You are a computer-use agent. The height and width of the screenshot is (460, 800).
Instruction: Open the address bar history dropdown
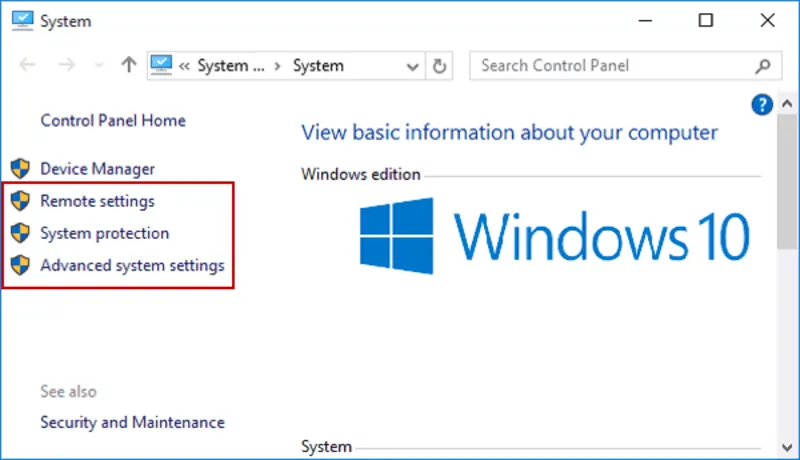coord(412,66)
